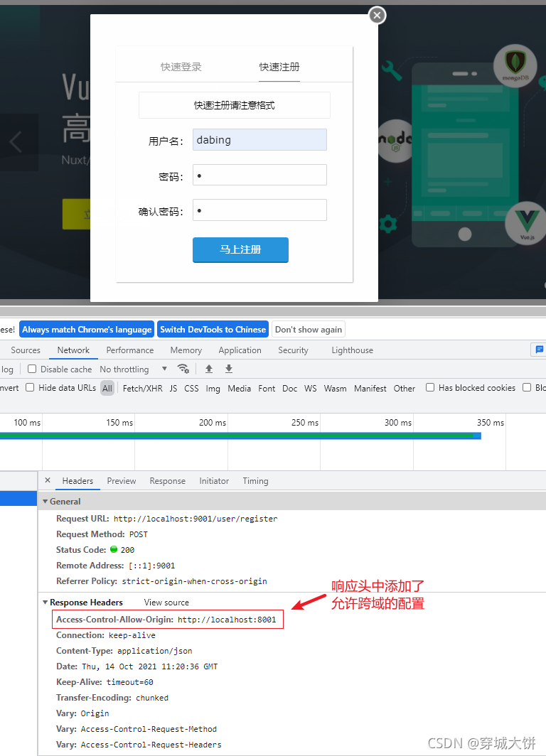
Task: Select the 快速注册 tab
Action: [279, 67]
